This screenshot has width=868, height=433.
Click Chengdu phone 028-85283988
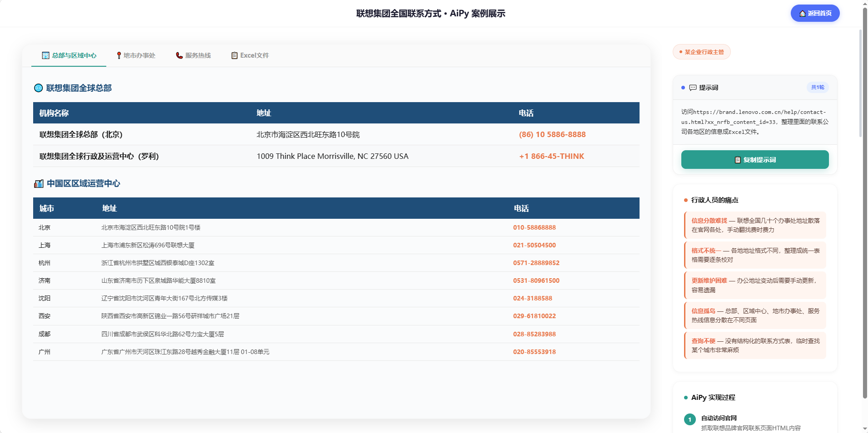pyautogui.click(x=535, y=334)
